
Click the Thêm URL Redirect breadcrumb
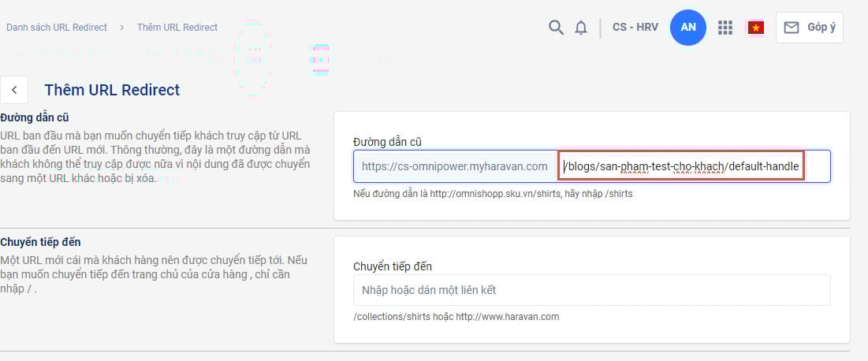pos(177,28)
